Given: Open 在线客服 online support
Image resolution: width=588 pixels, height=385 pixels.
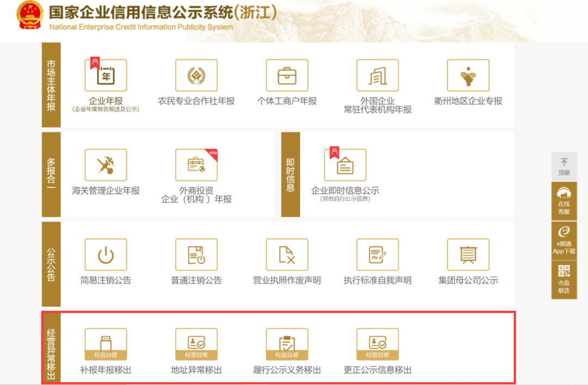Looking at the screenshot, I should 564,201.
